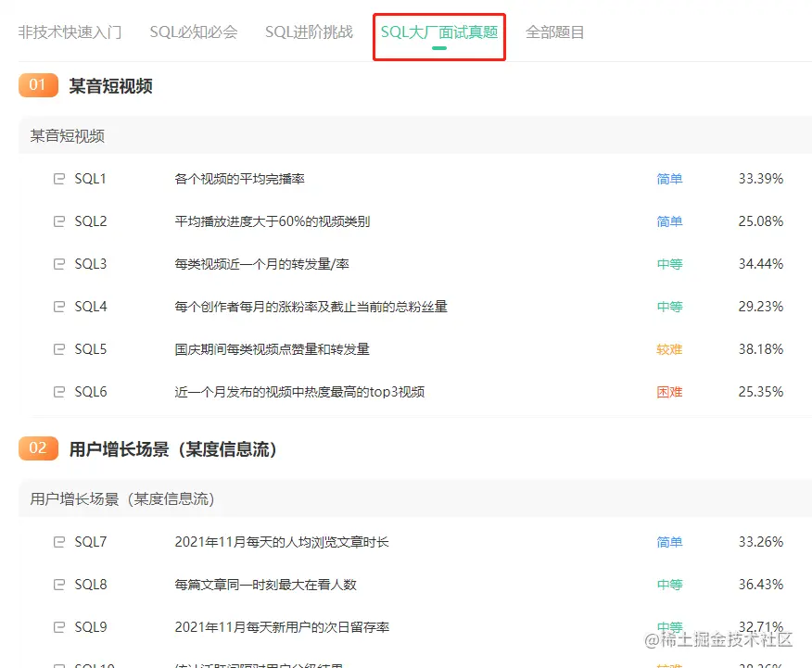Click the 较难 difficulty tag of SQL5

click(669, 349)
